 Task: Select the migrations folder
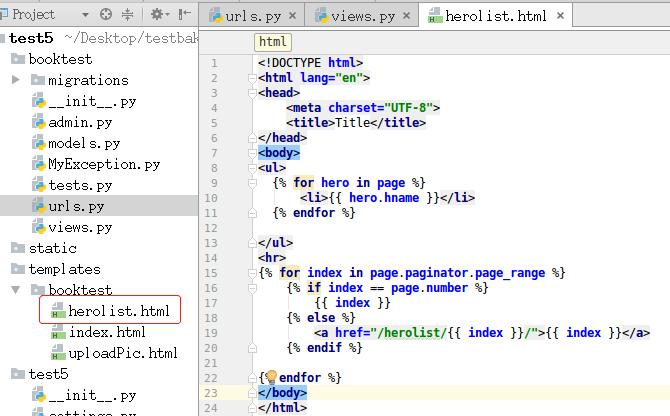[x=88, y=80]
